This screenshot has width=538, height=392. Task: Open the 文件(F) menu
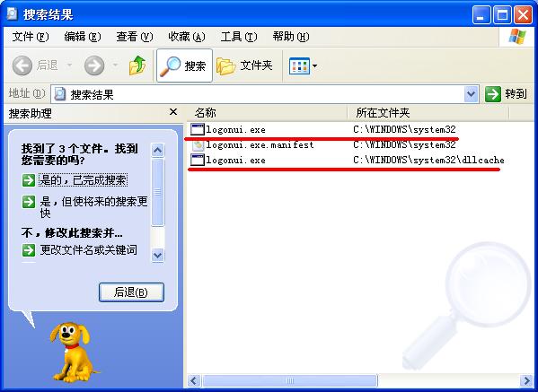click(x=31, y=36)
